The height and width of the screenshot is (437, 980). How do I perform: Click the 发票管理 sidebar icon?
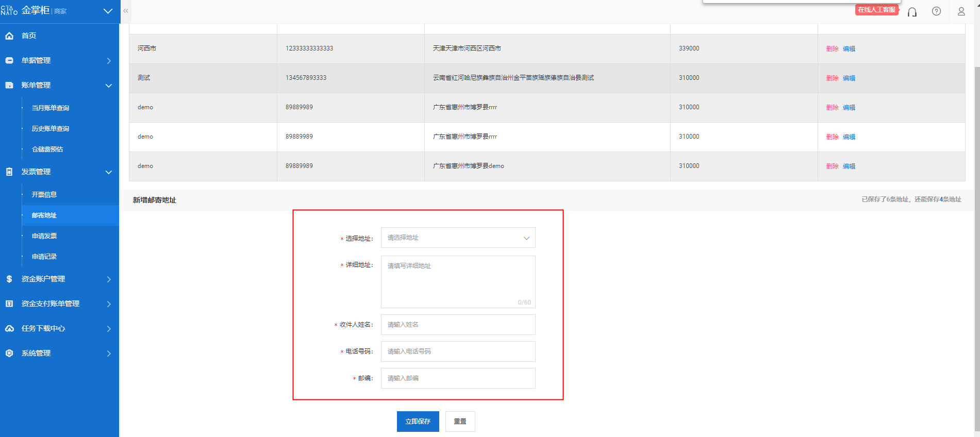(9, 172)
